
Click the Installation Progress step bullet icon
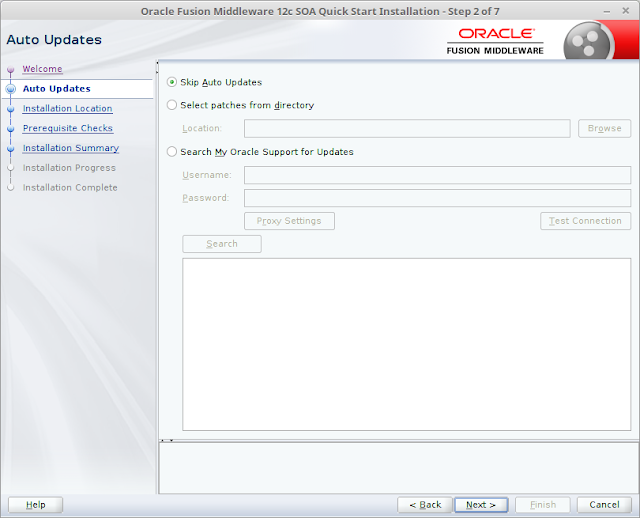point(11,168)
